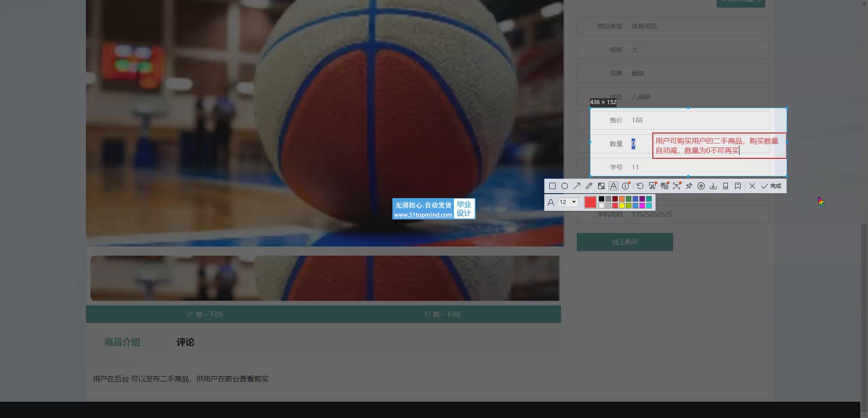Click inside the red text annotation box
The width and height of the screenshot is (868, 418).
[x=719, y=146]
